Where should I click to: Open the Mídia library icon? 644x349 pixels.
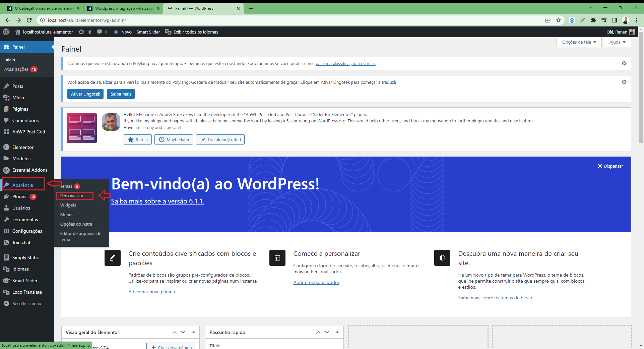point(6,98)
